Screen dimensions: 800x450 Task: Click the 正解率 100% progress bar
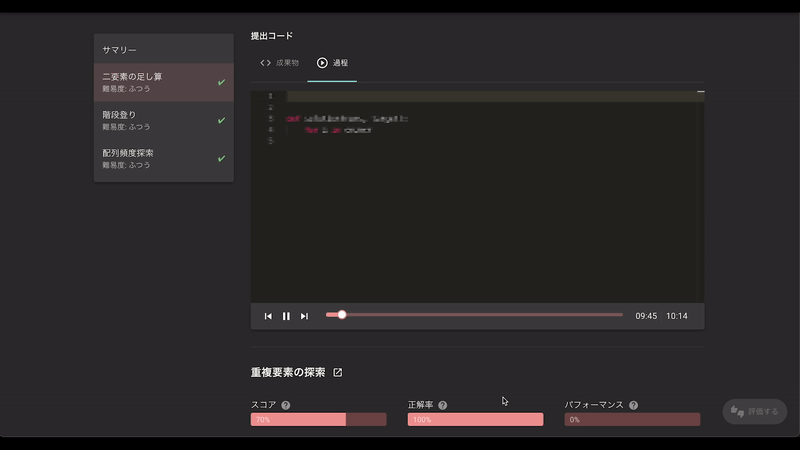tap(476, 419)
